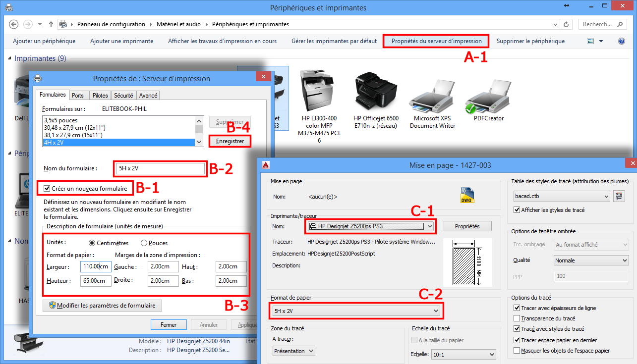Click the printer icon in Serveur d'impression title bar
637x364 pixels.
point(38,78)
